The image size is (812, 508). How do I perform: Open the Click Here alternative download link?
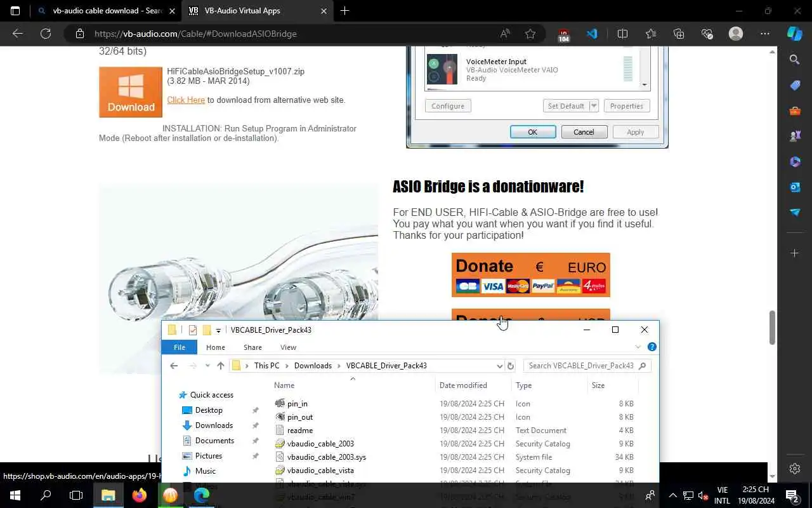(x=186, y=100)
